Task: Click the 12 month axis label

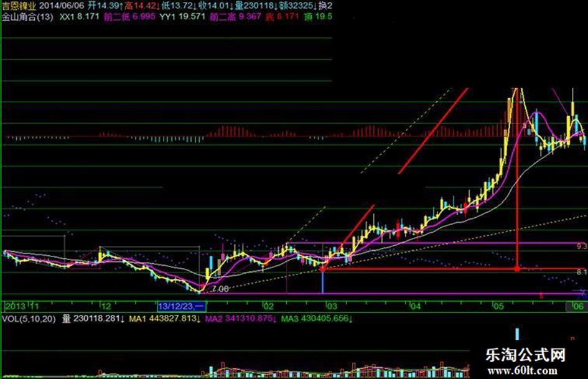Action: point(106,306)
